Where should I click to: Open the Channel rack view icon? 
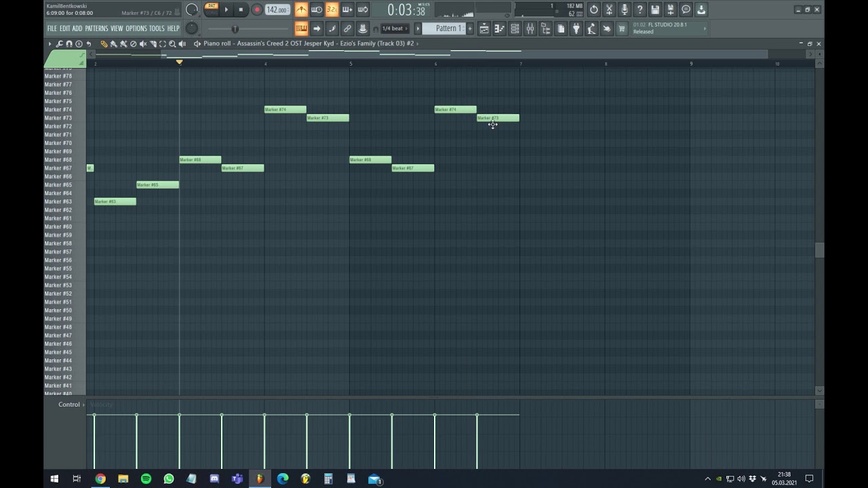click(x=515, y=28)
